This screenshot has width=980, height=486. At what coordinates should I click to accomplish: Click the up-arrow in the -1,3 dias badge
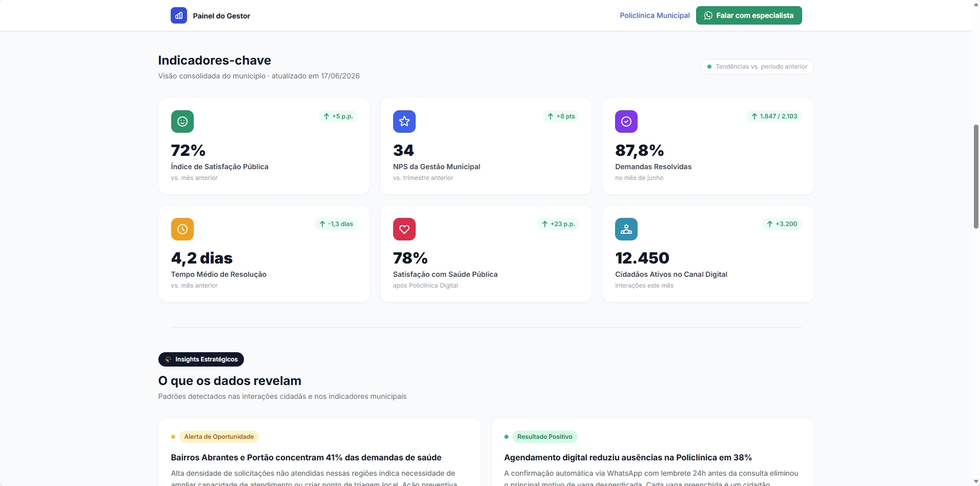[322, 224]
